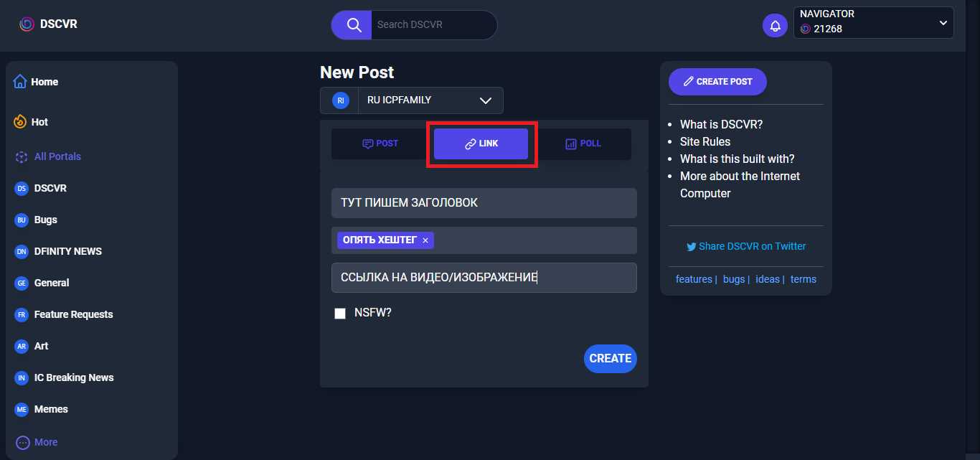Open the NAVIGATOR account dropdown
The image size is (980, 460).
pos(943,23)
